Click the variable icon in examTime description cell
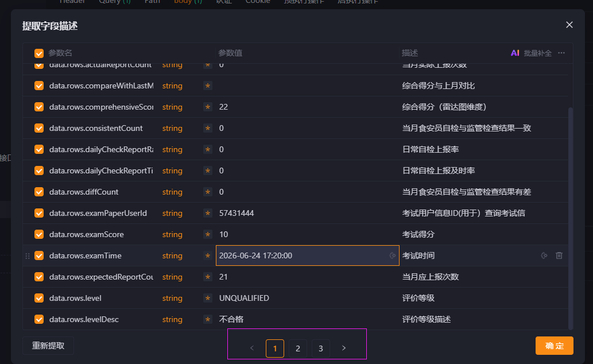The height and width of the screenshot is (364, 593). [x=544, y=256]
